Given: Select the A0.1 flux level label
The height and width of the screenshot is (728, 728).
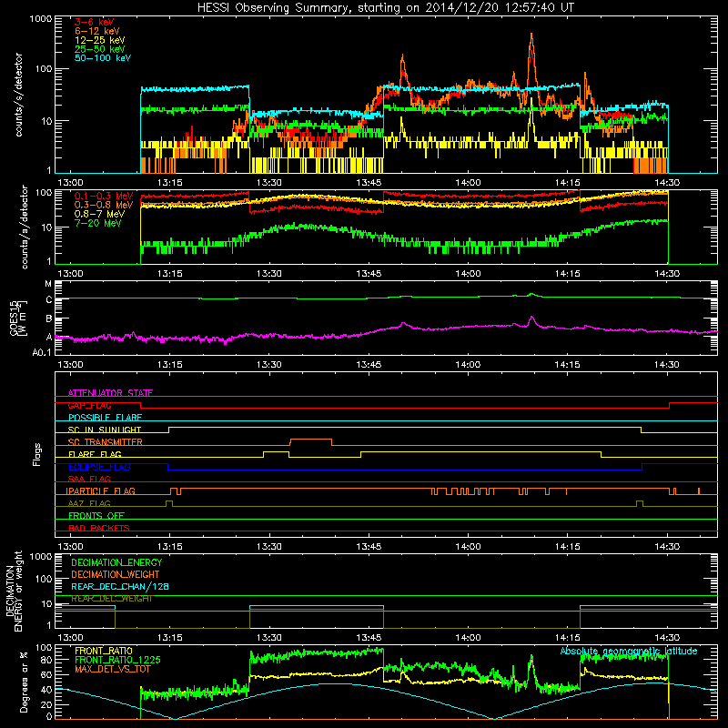Looking at the screenshot, I should click(42, 353).
